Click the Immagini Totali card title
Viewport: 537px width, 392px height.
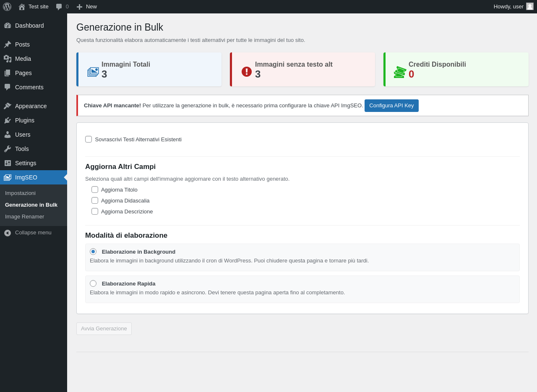tap(126, 65)
